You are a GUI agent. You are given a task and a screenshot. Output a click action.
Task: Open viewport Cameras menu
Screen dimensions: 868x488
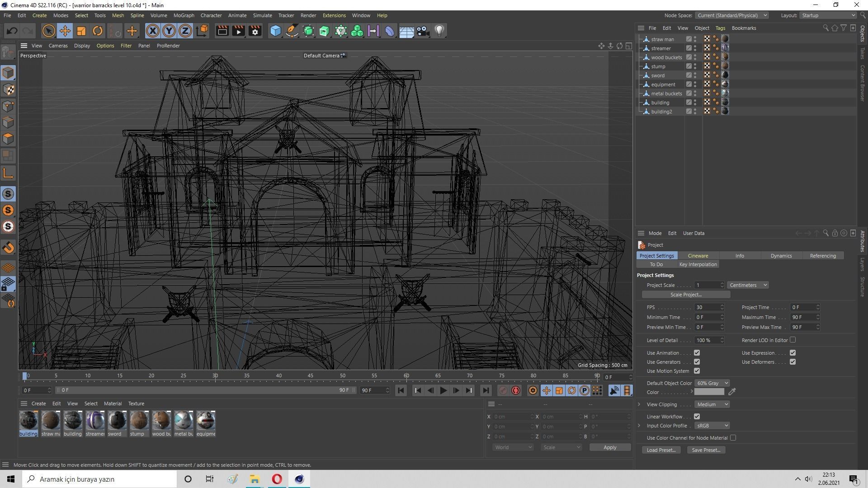tap(58, 46)
